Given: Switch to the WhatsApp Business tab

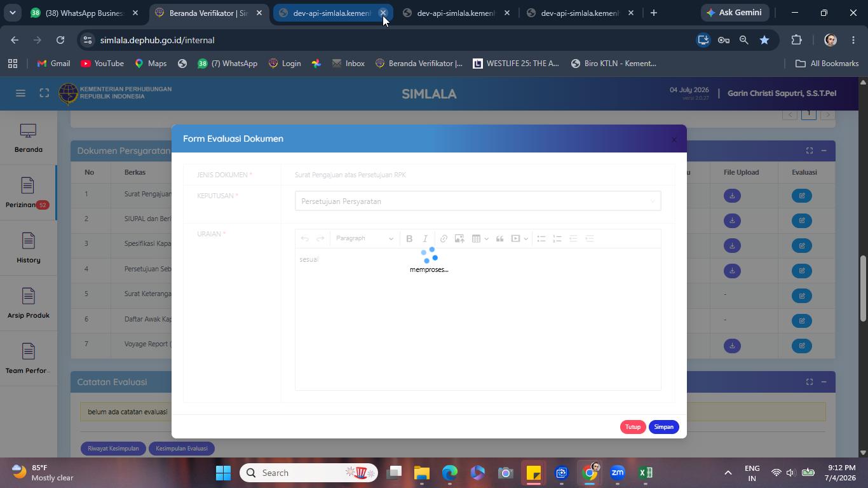Looking at the screenshot, I should (x=84, y=13).
